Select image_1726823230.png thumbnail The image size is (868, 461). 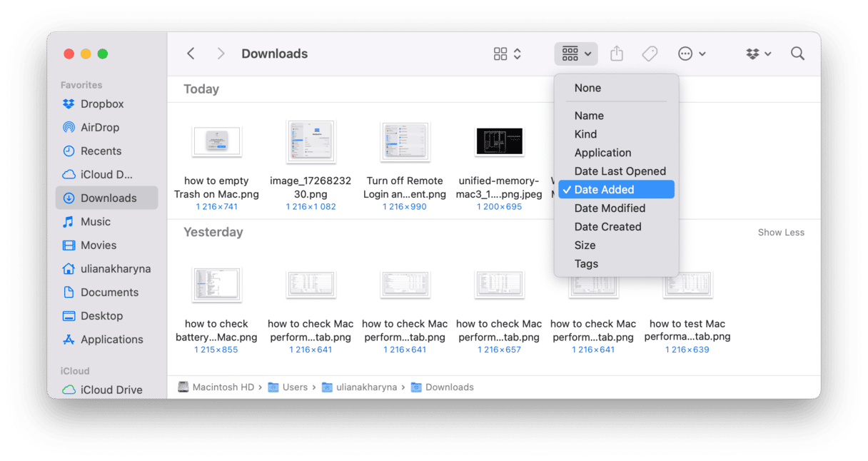click(311, 141)
